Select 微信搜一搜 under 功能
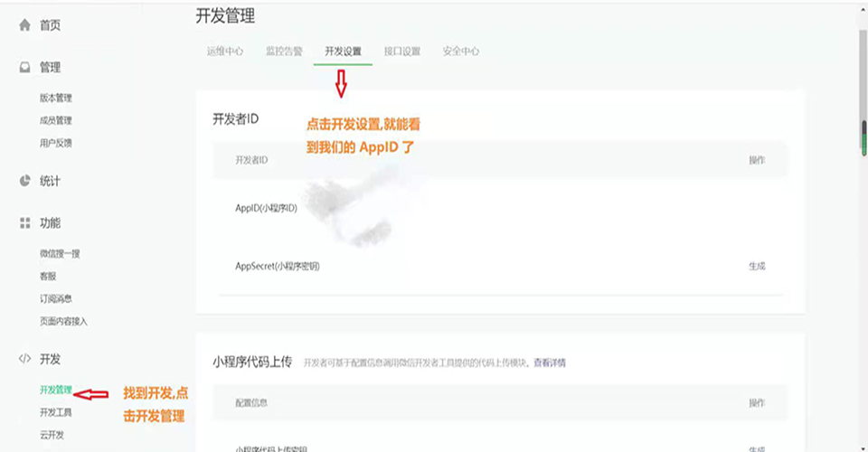This screenshot has height=452, width=868. [60, 253]
